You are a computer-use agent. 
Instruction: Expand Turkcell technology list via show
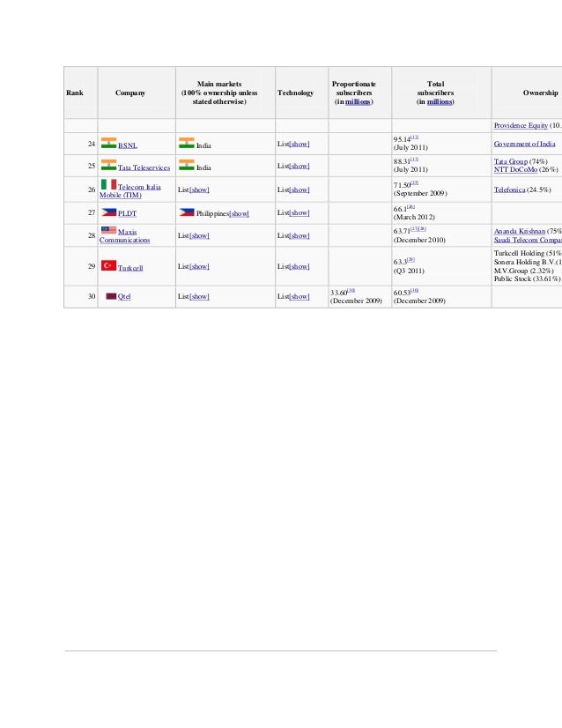(x=299, y=266)
